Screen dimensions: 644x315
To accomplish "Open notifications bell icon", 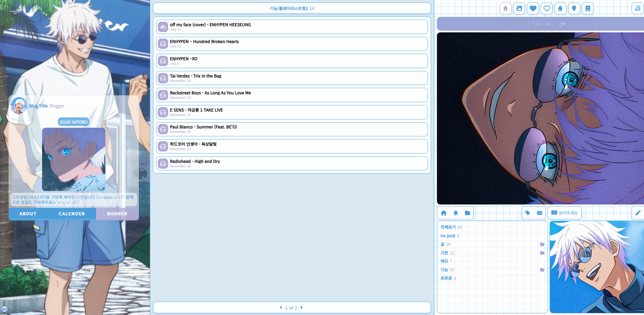I will tap(456, 213).
